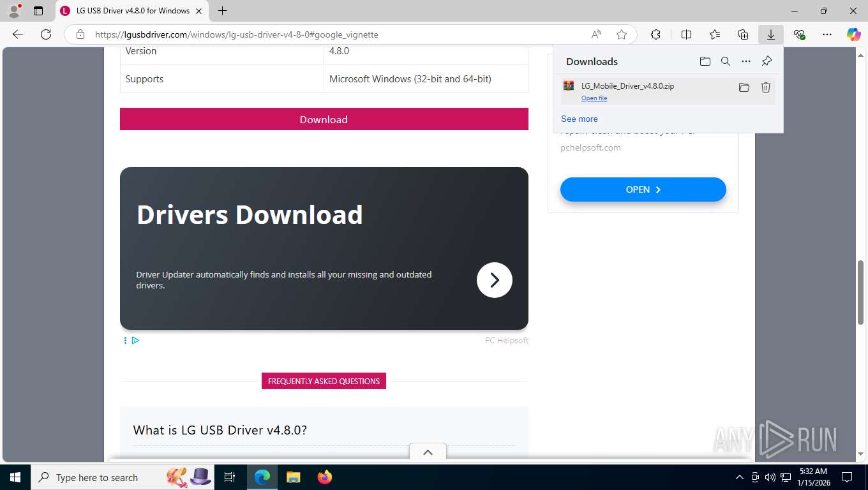Open a new tab with plus button

tap(222, 11)
